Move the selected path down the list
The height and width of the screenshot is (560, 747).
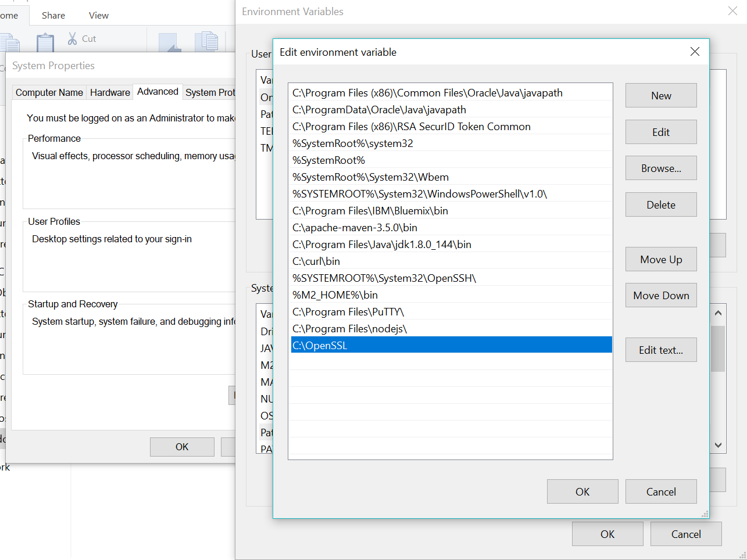tap(660, 295)
